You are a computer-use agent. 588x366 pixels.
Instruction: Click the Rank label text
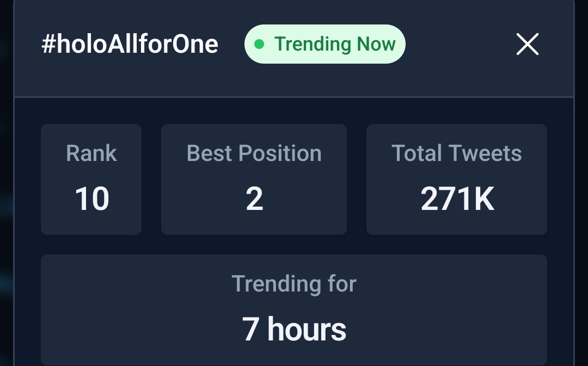pyautogui.click(x=91, y=153)
